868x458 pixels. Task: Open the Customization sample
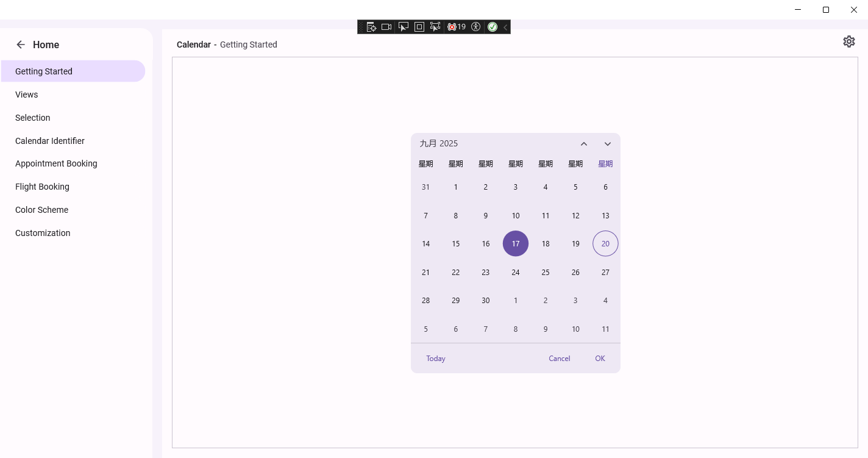click(x=73, y=233)
